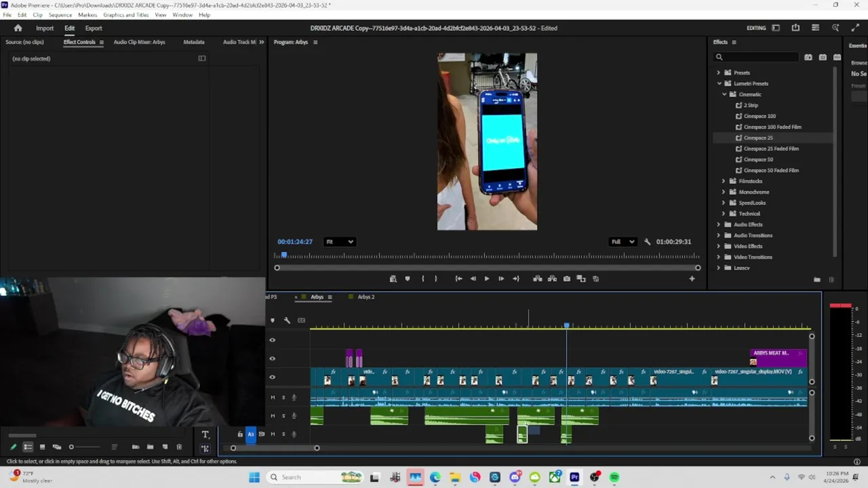Play the Arbys sequence
Viewport: 868px width, 488px height.
coord(486,279)
